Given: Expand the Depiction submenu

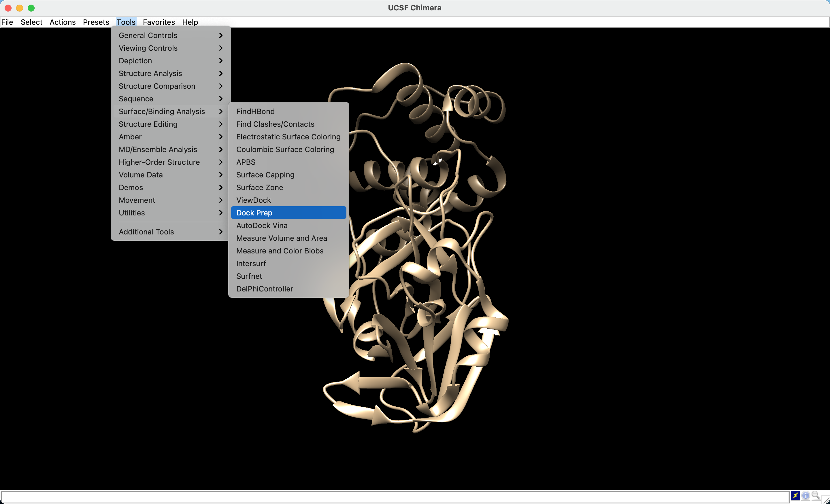Looking at the screenshot, I should tap(171, 60).
